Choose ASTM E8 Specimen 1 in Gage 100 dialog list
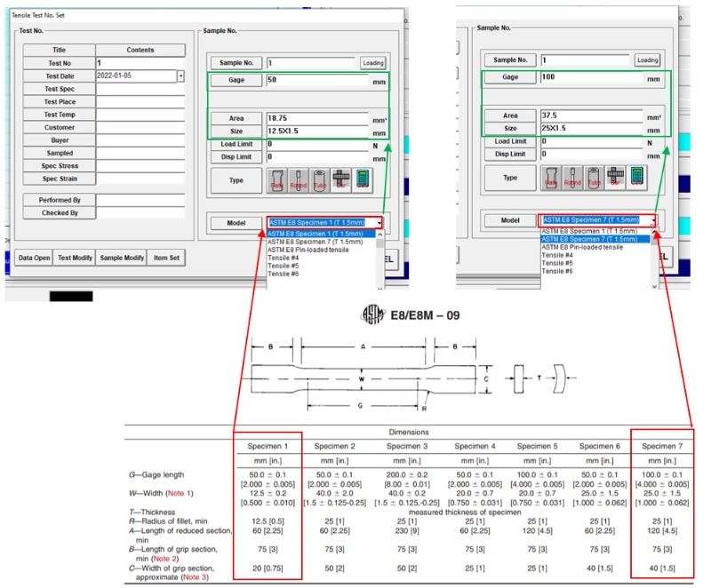The image size is (711, 588). (x=589, y=231)
